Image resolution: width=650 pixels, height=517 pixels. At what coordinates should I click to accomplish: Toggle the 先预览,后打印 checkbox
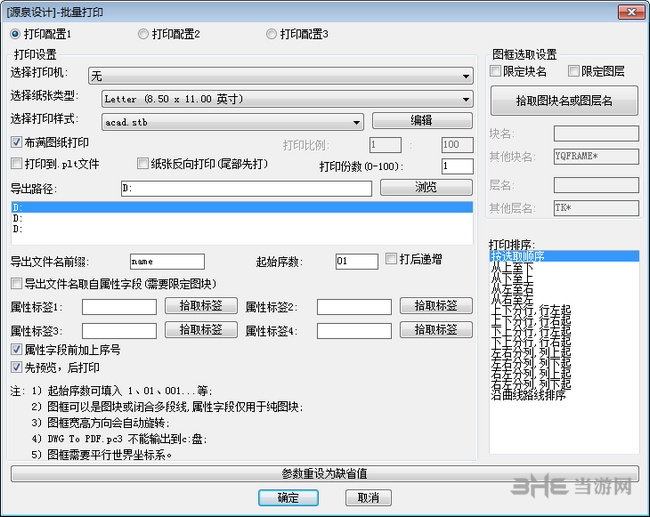pos(16,367)
